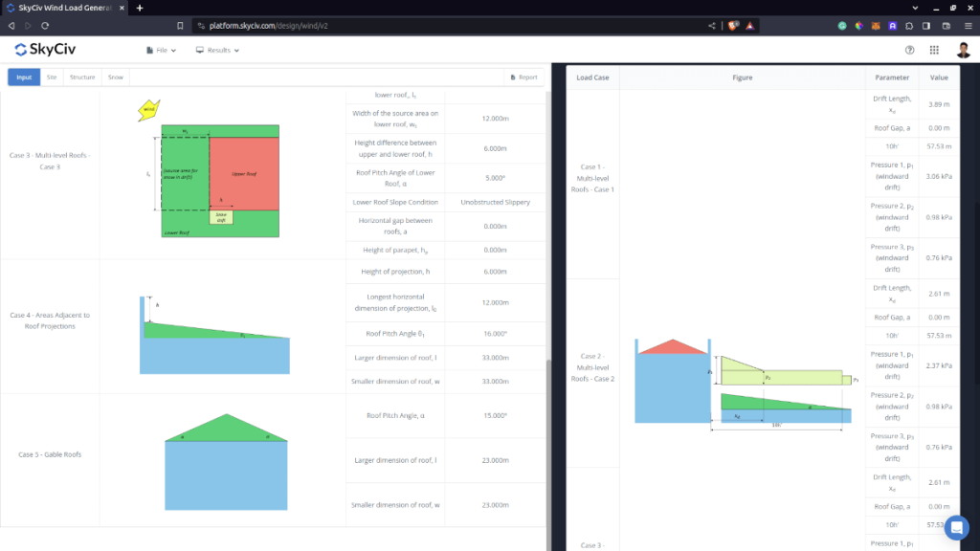Click the user profile avatar

(x=963, y=50)
